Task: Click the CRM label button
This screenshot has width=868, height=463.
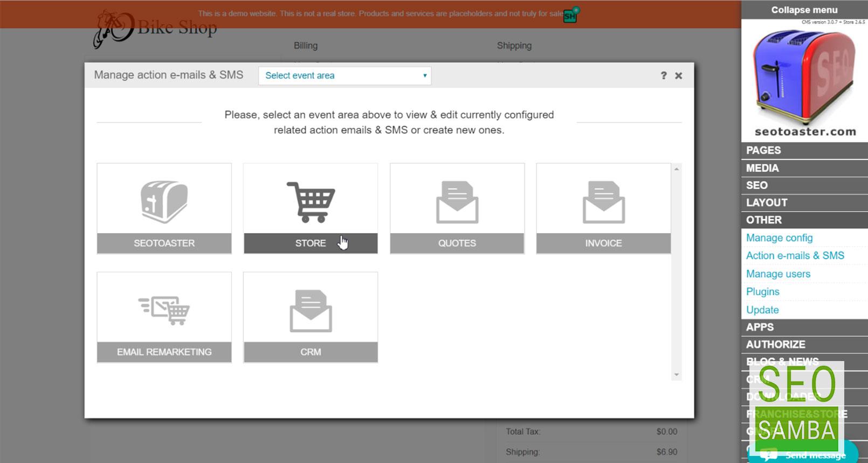Action: click(311, 352)
